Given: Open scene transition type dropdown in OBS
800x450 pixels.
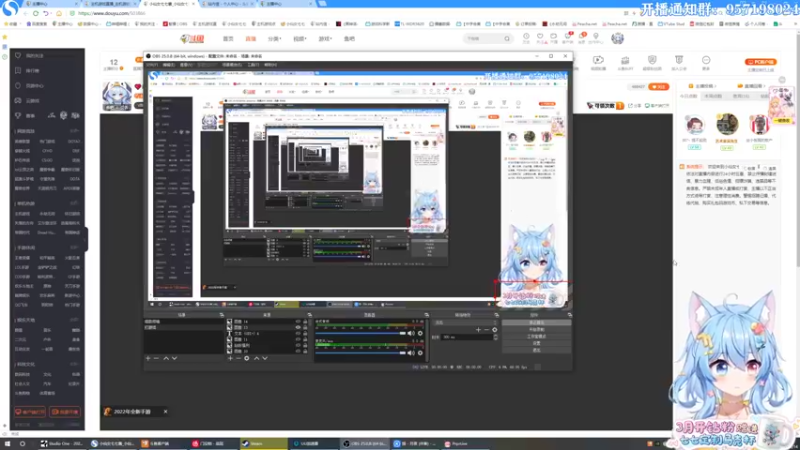Looking at the screenshot, I should pos(466,322).
